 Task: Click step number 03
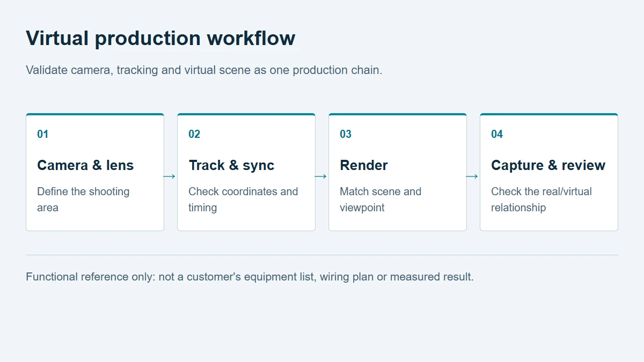346,134
